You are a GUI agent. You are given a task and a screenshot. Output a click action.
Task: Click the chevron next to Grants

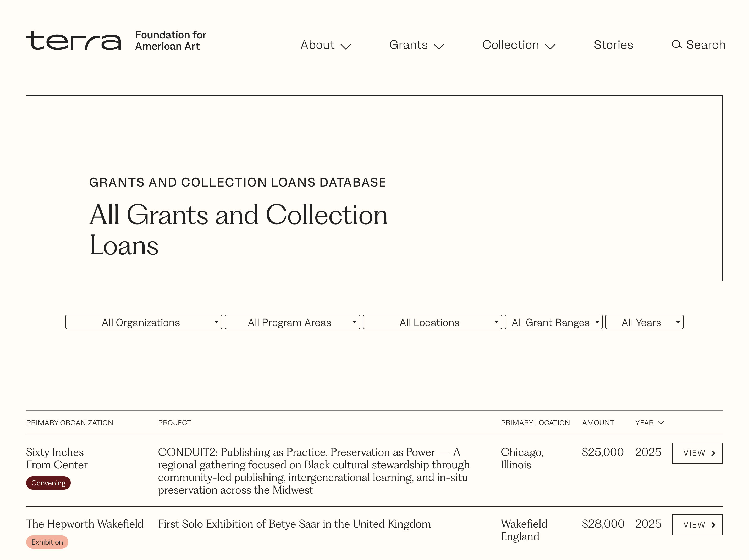439,46
